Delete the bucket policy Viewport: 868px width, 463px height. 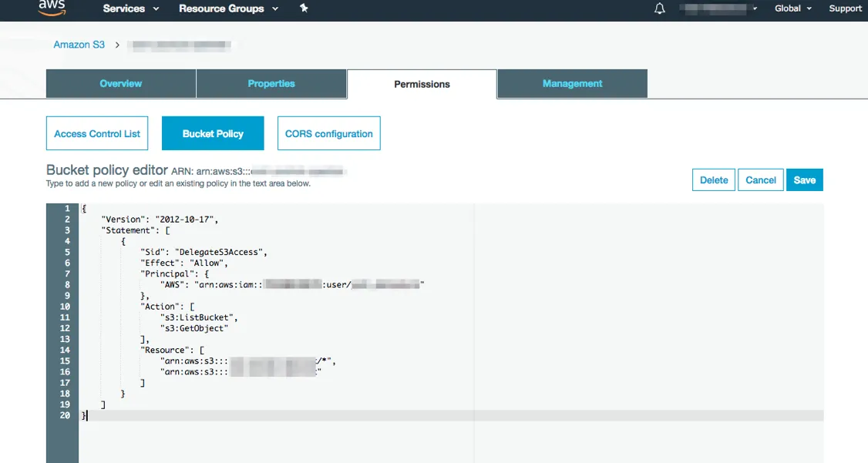[713, 179]
